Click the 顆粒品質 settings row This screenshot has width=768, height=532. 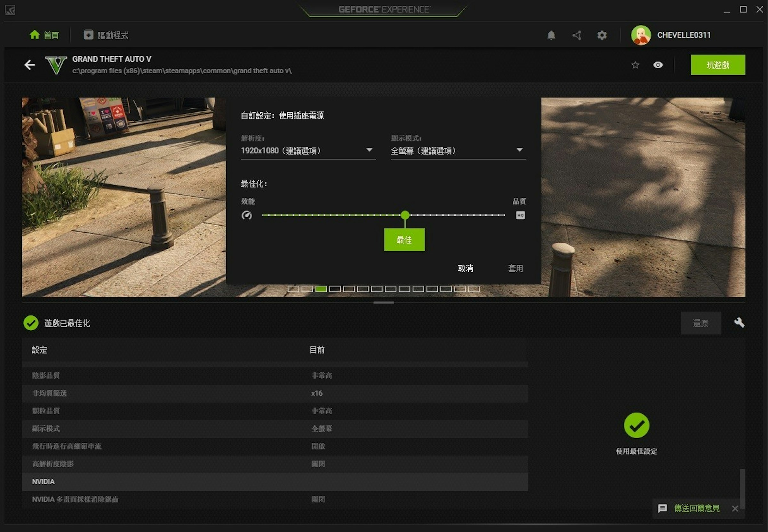point(275,411)
